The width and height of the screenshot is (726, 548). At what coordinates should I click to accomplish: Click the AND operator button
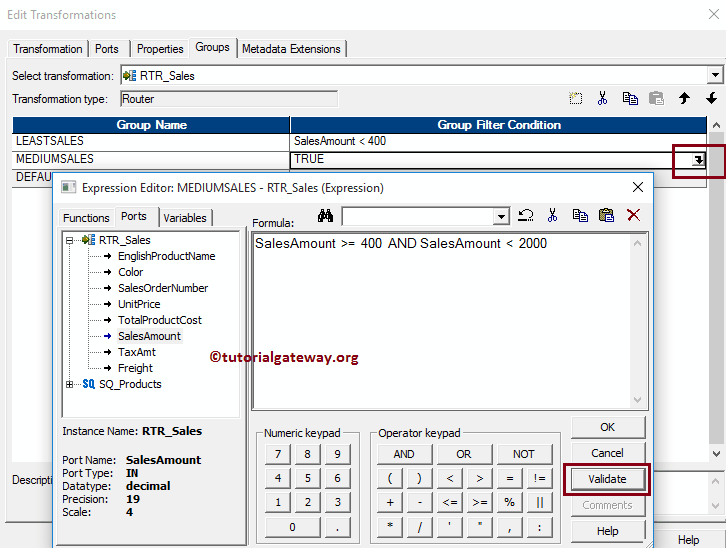pyautogui.click(x=404, y=455)
